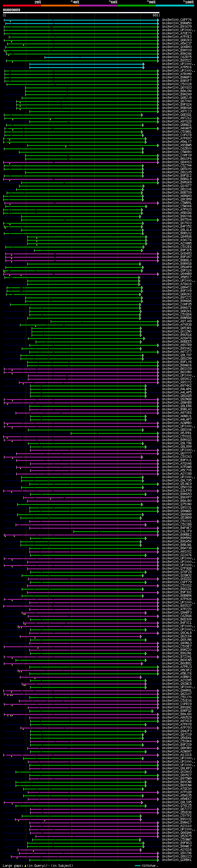Click the white query sequence bar
197x868 pixels.
pos(81,13)
